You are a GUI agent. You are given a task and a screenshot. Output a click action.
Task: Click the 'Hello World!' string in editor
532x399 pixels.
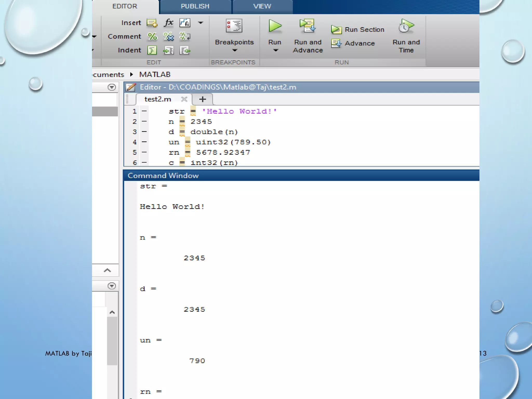point(240,111)
